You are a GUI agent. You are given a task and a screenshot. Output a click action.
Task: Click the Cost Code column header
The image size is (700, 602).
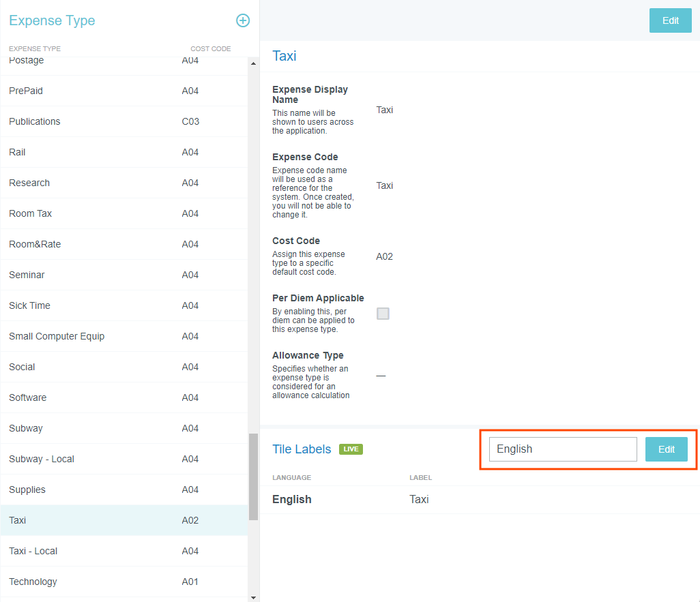pos(210,49)
